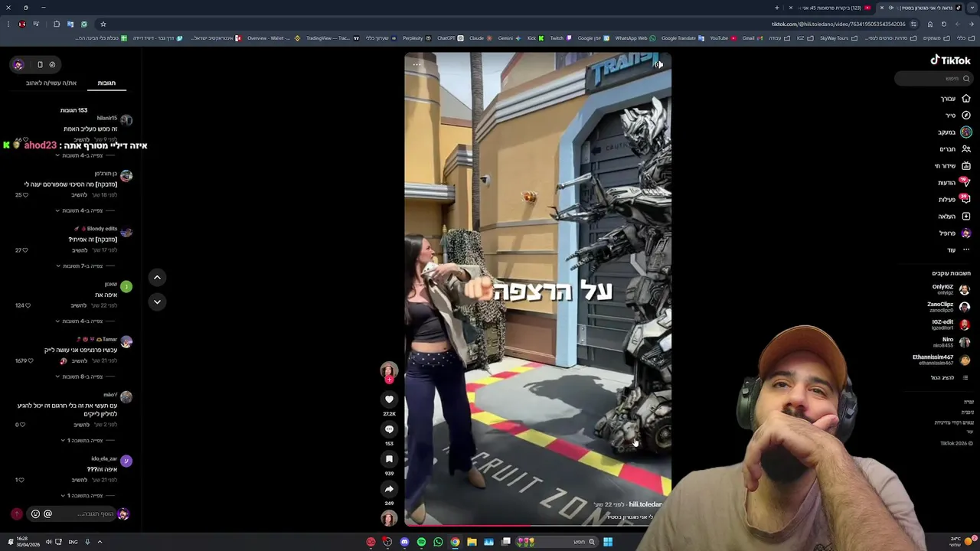The height and width of the screenshot is (551, 980).
Task: Open Activity (פעילות) inbox
Action: tap(955, 200)
